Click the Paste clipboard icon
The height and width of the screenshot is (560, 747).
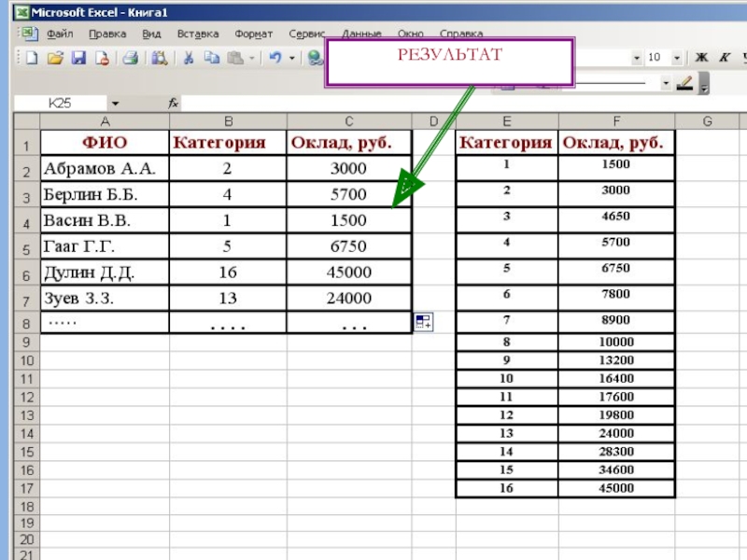[x=234, y=58]
